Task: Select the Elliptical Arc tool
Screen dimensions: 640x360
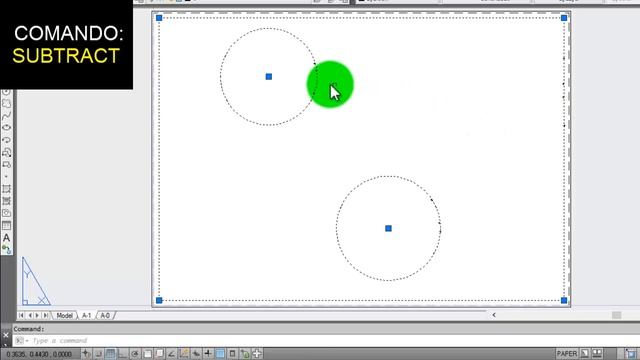Action: click(7, 140)
